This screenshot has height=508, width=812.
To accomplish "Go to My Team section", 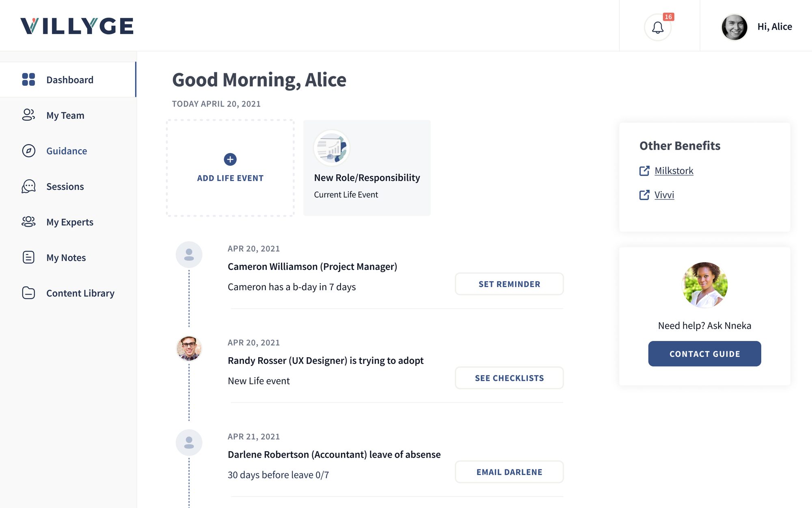I will pyautogui.click(x=68, y=115).
